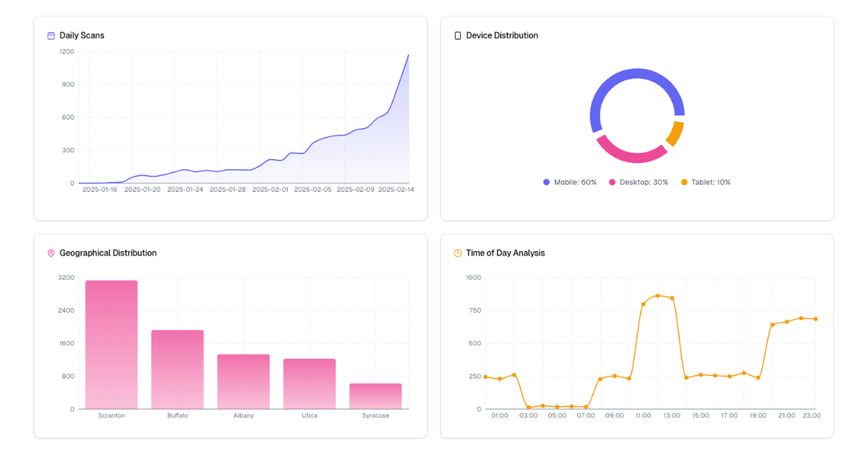868x456 pixels.
Task: Click the 2025-01-20 date label
Action: click(142, 190)
